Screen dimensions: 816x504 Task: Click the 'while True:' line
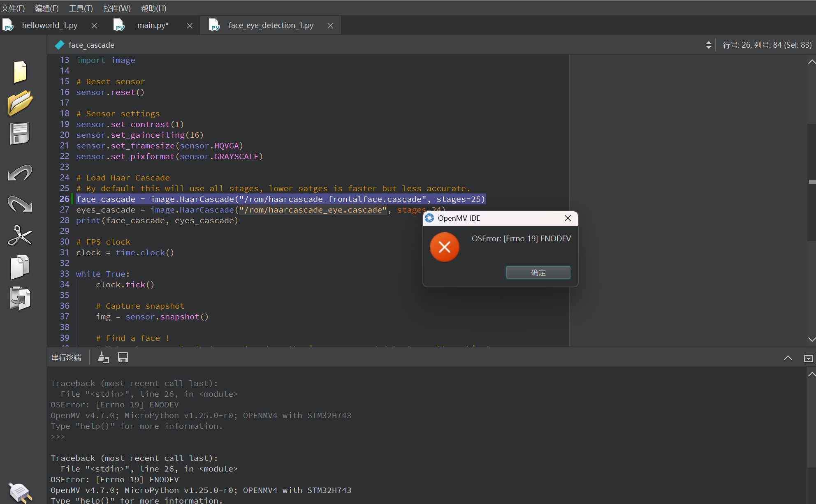coord(103,274)
